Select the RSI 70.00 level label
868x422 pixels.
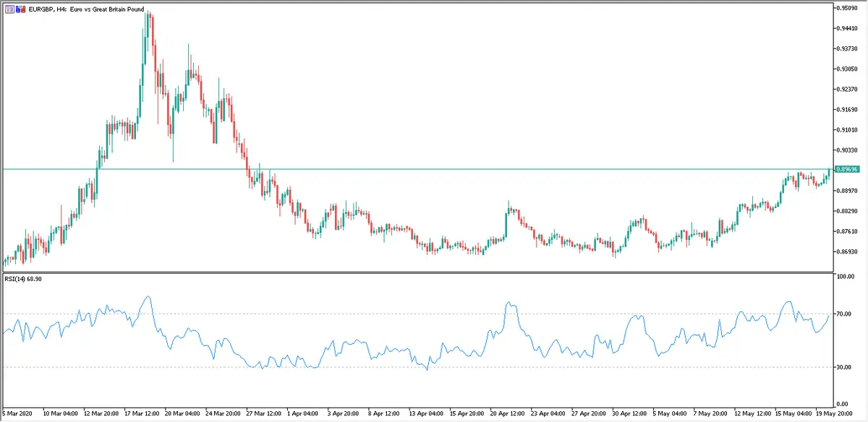pyautogui.click(x=844, y=314)
